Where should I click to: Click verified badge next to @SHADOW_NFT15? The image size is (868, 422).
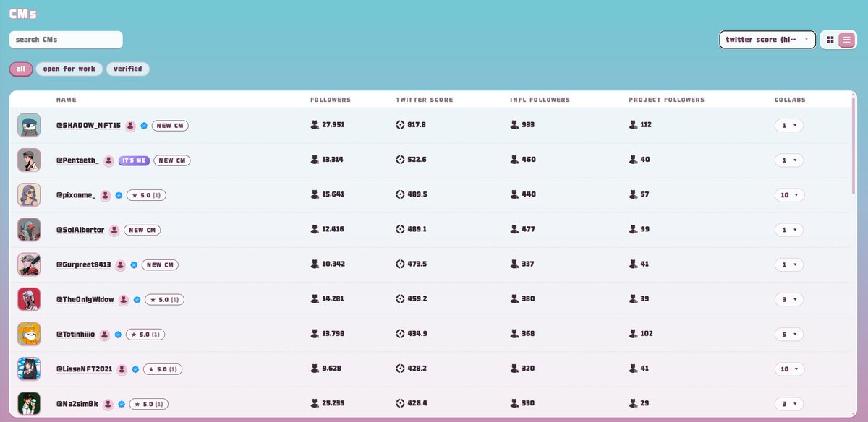point(144,126)
